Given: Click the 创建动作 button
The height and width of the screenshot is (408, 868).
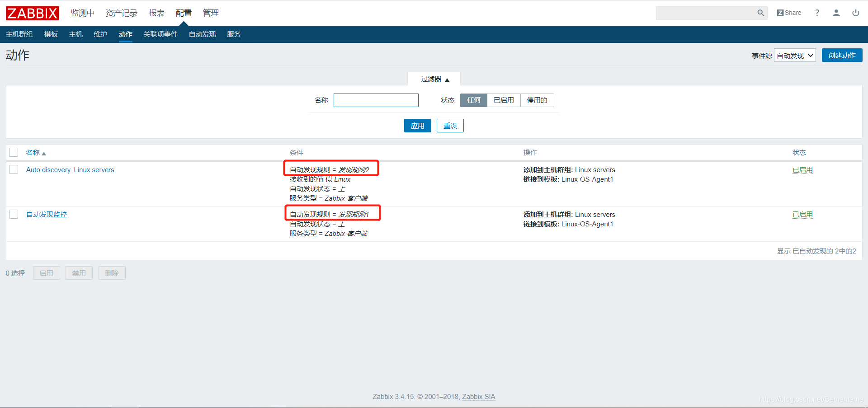Looking at the screenshot, I should pyautogui.click(x=842, y=55).
